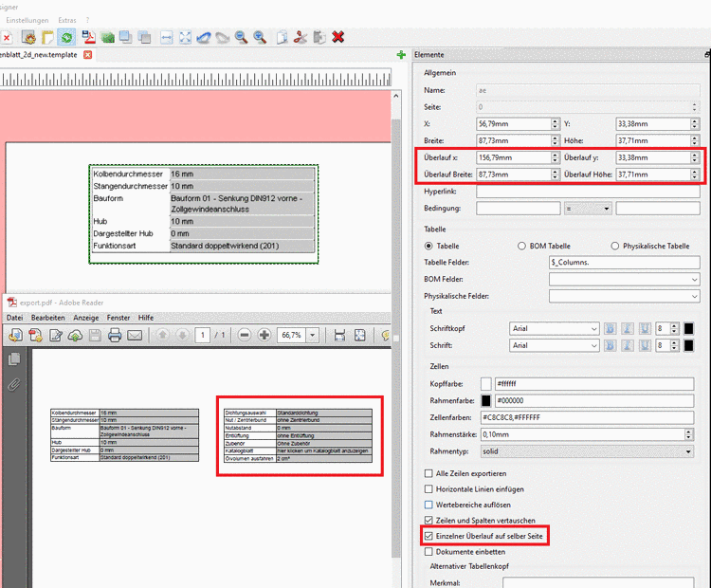
Task: Click the Adobe Reader print icon
Action: click(x=115, y=336)
